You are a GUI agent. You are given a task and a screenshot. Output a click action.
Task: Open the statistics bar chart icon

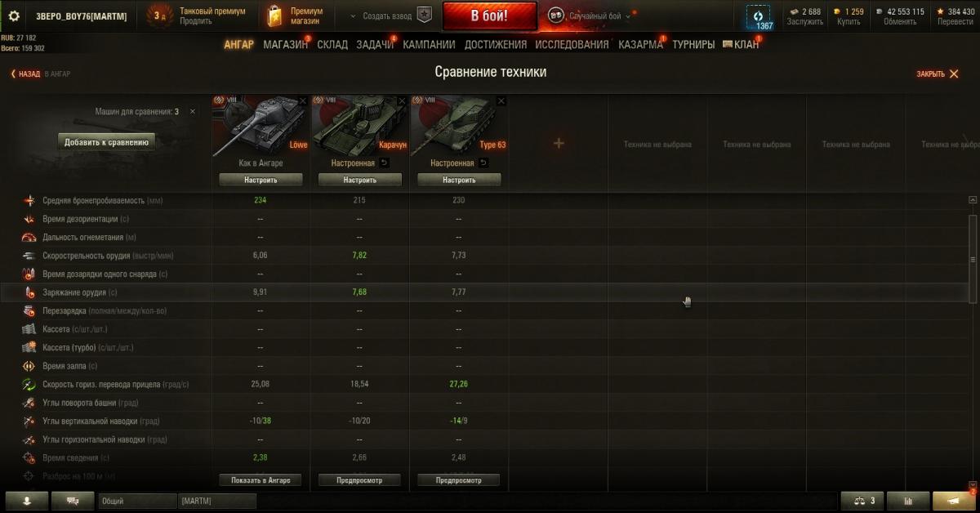coord(911,501)
